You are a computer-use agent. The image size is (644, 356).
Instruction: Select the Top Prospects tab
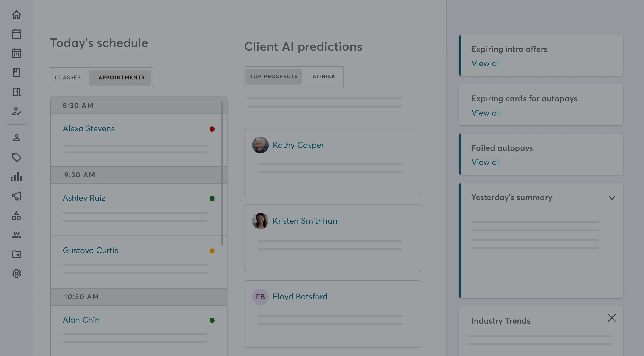click(x=274, y=77)
